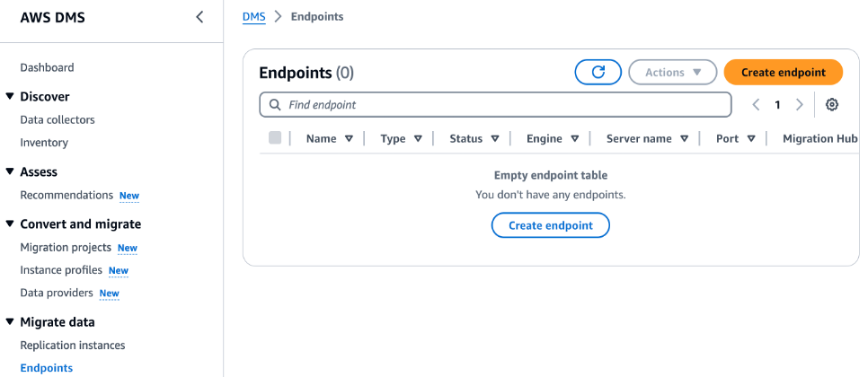Click the Find endpoint search field
Screen dimensions: 868x377
[503, 105]
